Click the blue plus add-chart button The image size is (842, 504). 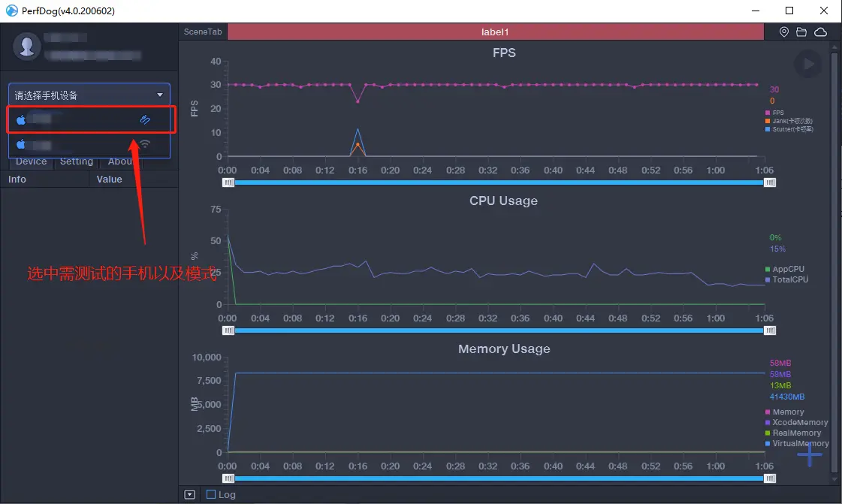809,454
